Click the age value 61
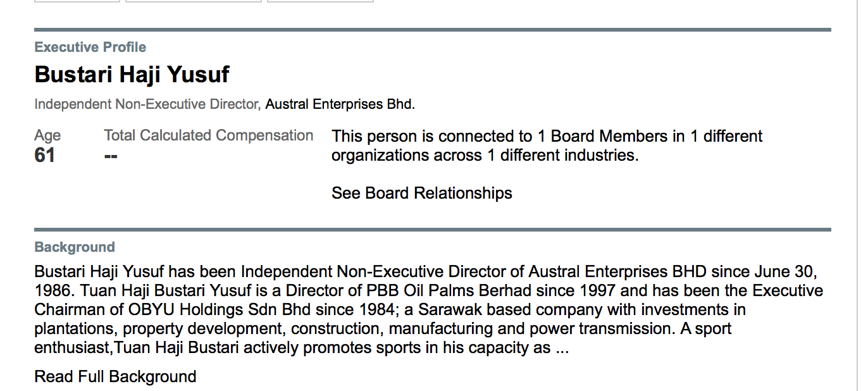868x391 pixels. pyautogui.click(x=45, y=155)
